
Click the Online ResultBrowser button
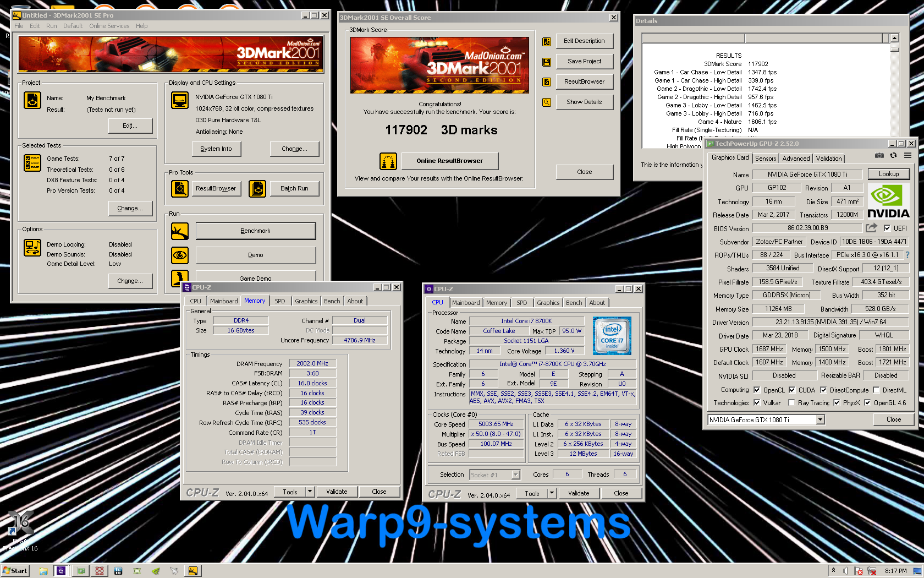449,161
